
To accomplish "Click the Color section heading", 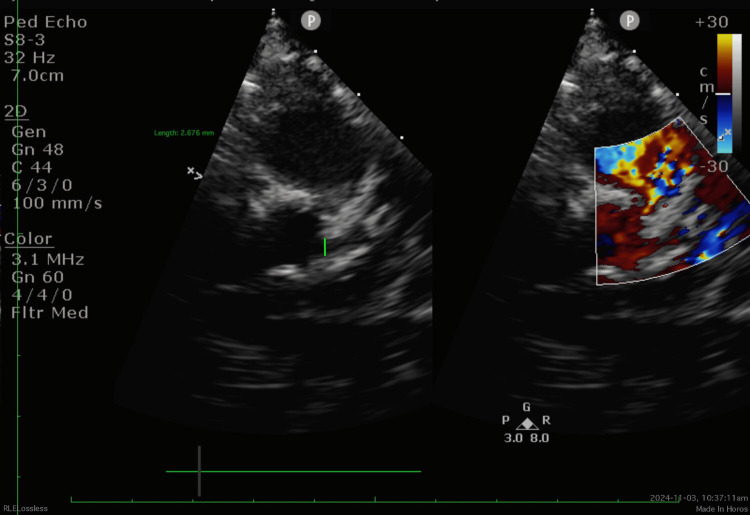I will [28, 239].
